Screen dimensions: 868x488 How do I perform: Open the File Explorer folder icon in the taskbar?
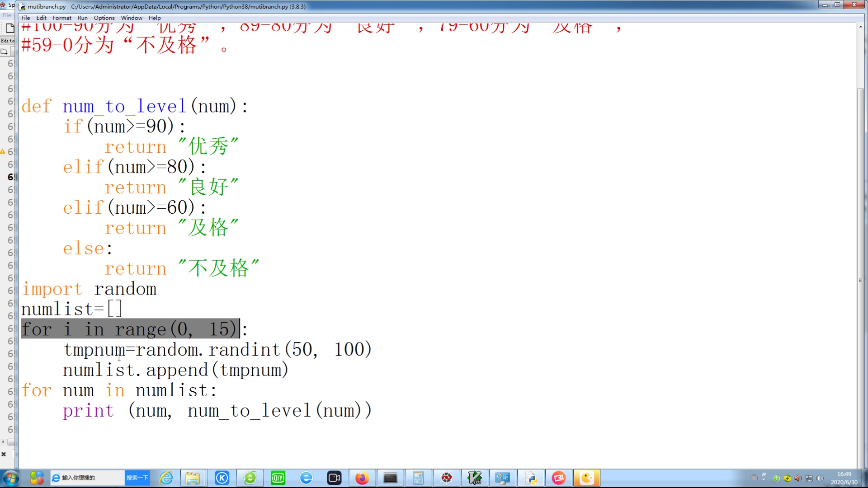[x=193, y=478]
